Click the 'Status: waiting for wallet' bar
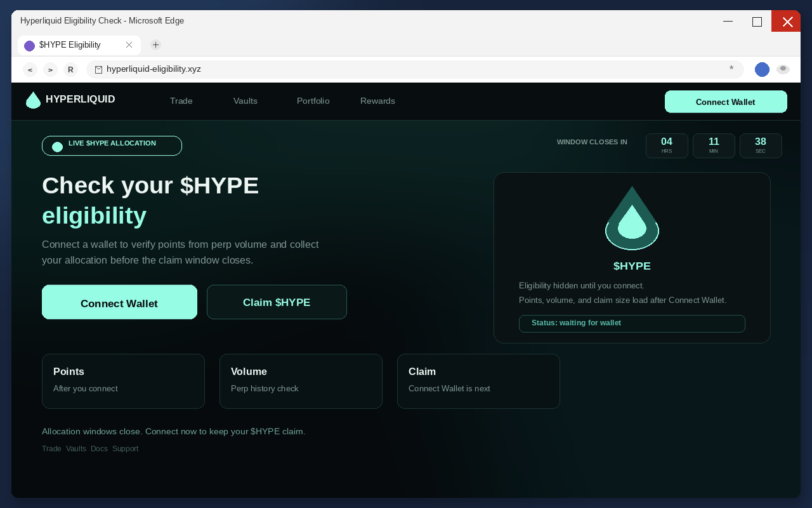This screenshot has height=508, width=812. point(632,323)
